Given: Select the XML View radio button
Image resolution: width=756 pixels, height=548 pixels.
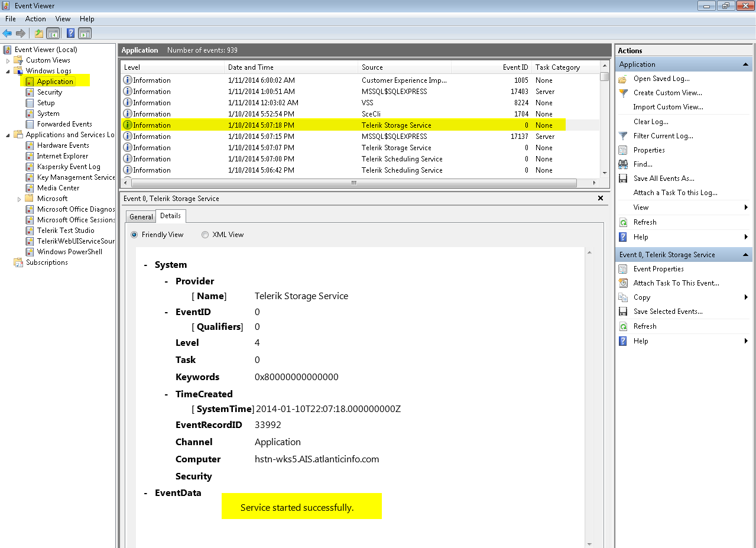Looking at the screenshot, I should (205, 235).
